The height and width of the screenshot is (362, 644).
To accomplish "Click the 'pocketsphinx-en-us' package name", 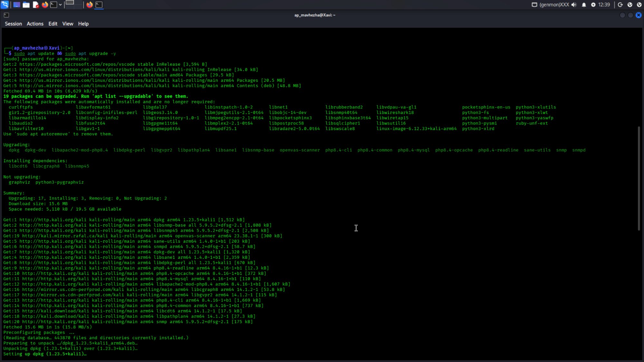I will 486,107.
